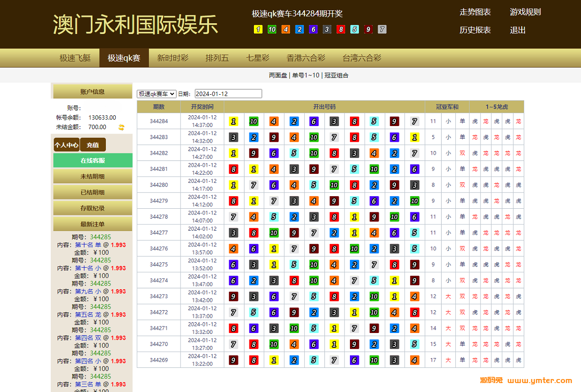Open the 台湾六合彩 tab

click(362, 58)
